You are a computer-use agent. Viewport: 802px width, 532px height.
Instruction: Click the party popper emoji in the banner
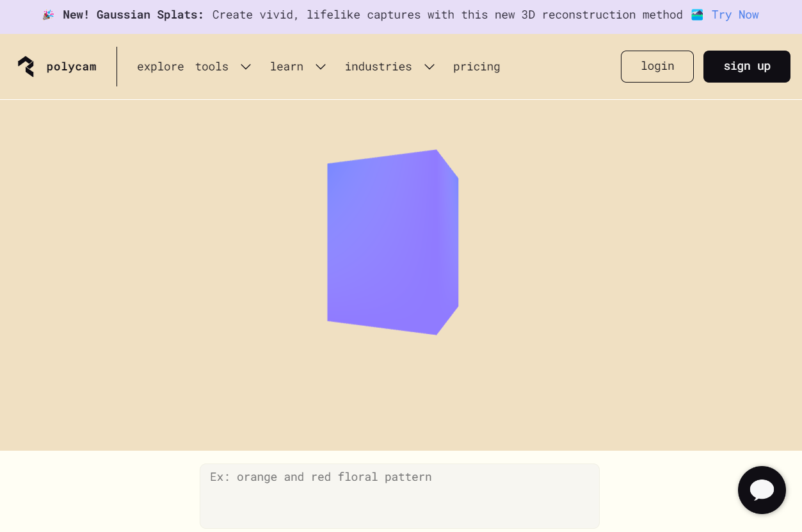tap(48, 14)
